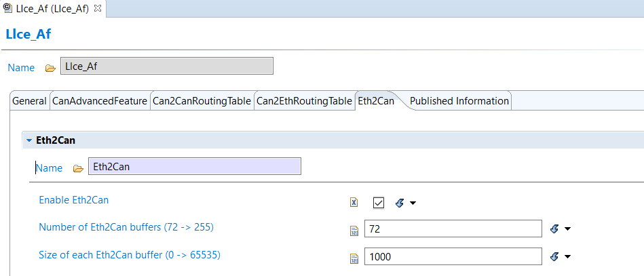Image resolution: width=644 pixels, height=276 pixels.
Task: Open dropdown arrow for Eth2Can buffer size
Action: click(567, 257)
